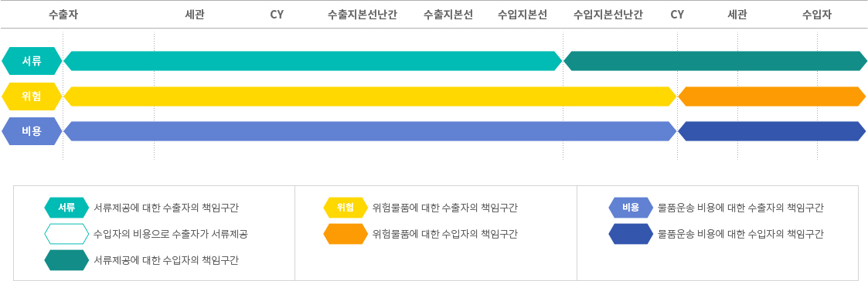868x281 pixels.
Task: Select the 수출지본선난간 column header
Action: point(362,15)
